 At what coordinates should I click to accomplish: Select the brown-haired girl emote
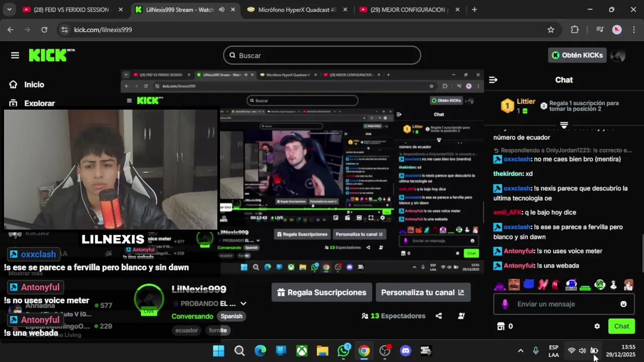[629, 285]
